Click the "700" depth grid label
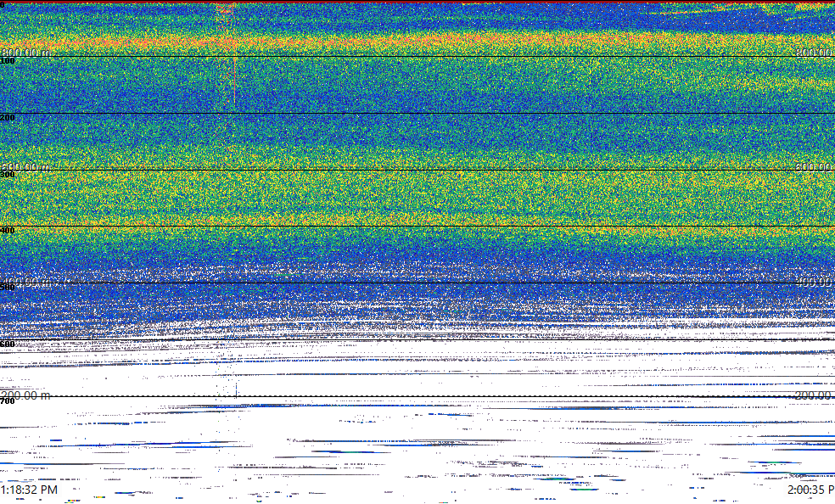The image size is (835, 504). [8, 400]
